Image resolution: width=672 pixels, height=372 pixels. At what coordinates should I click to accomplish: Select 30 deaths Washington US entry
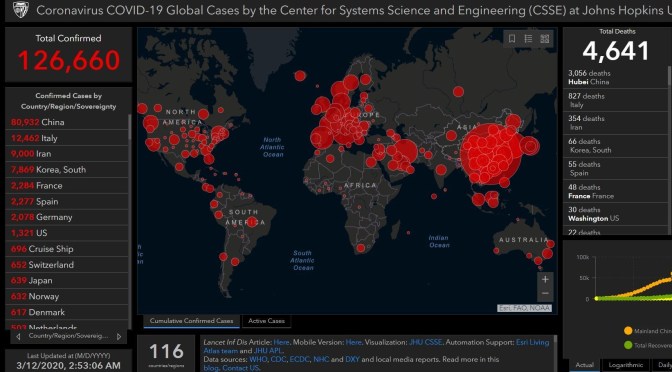[615, 214]
